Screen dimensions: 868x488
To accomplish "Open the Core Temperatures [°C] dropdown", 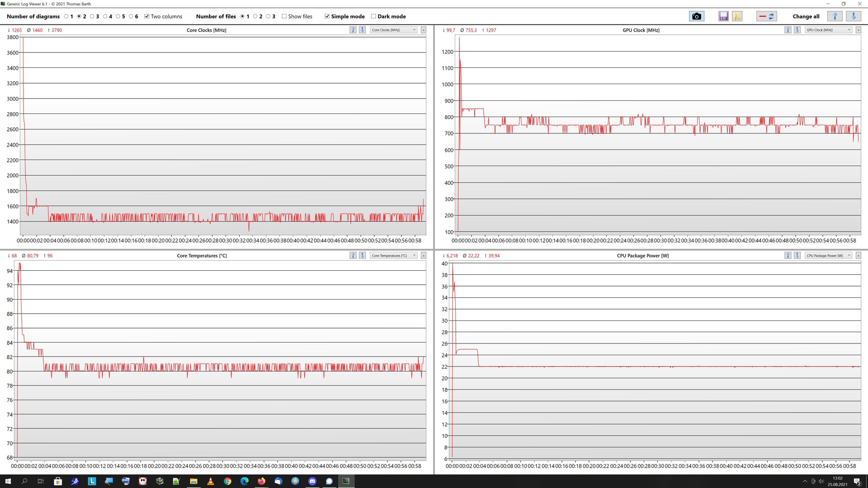I will [393, 255].
